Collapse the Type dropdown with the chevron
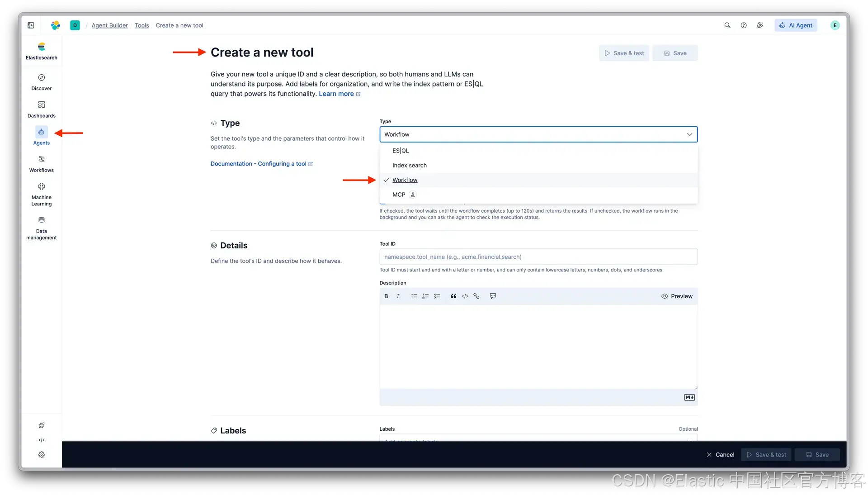The image size is (868, 495). pos(689,134)
